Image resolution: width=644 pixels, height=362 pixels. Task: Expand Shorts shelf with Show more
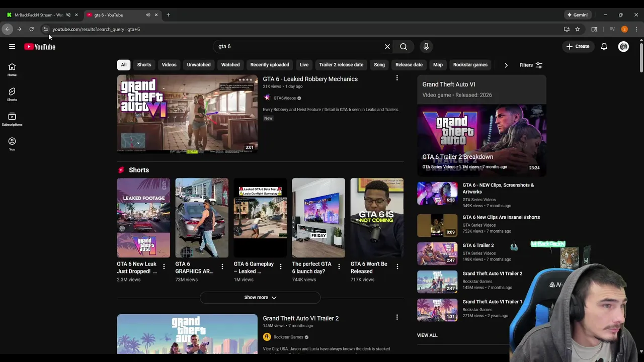(260, 298)
